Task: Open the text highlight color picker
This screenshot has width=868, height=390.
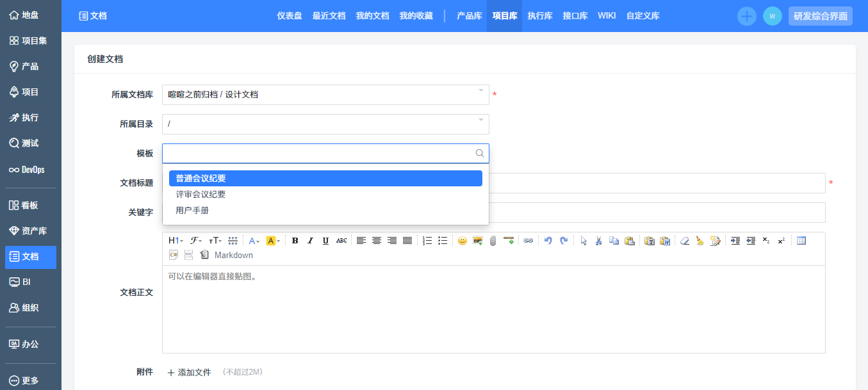Action: pos(273,241)
